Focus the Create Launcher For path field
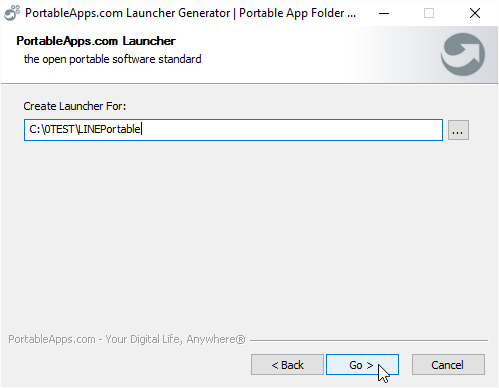This screenshot has height=388, width=499. coord(233,130)
